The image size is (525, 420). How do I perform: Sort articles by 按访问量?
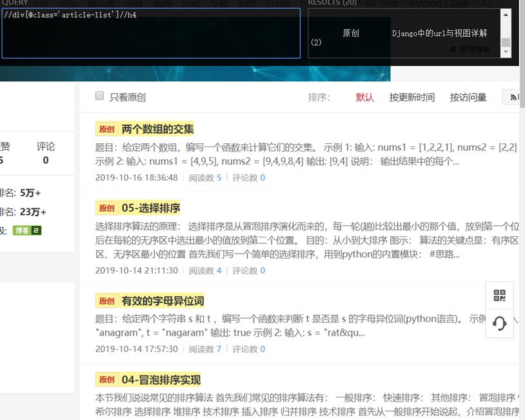[468, 97]
